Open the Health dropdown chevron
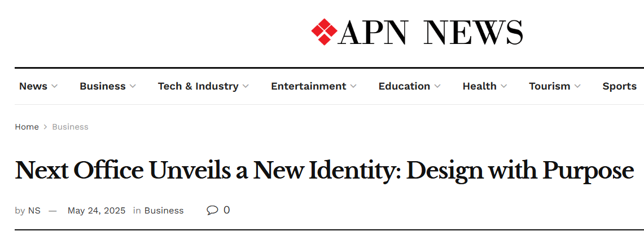Screen dimensions: 644x249 [503, 87]
